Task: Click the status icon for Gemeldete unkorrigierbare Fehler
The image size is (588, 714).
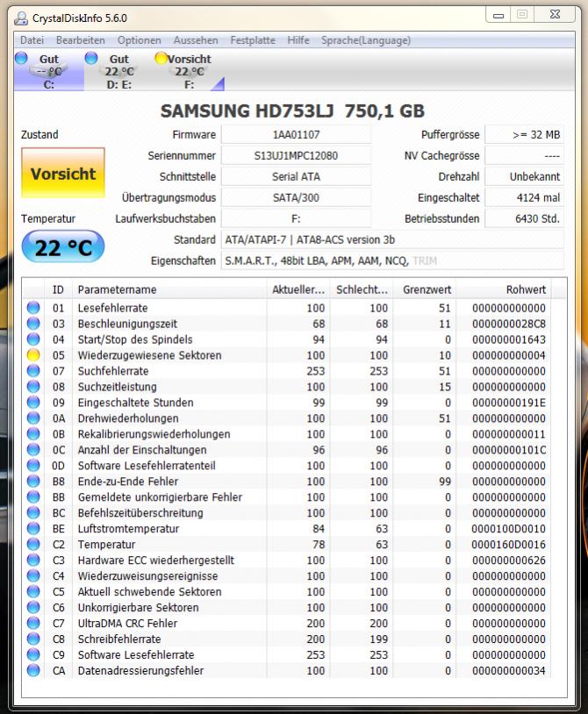Action: tap(33, 496)
